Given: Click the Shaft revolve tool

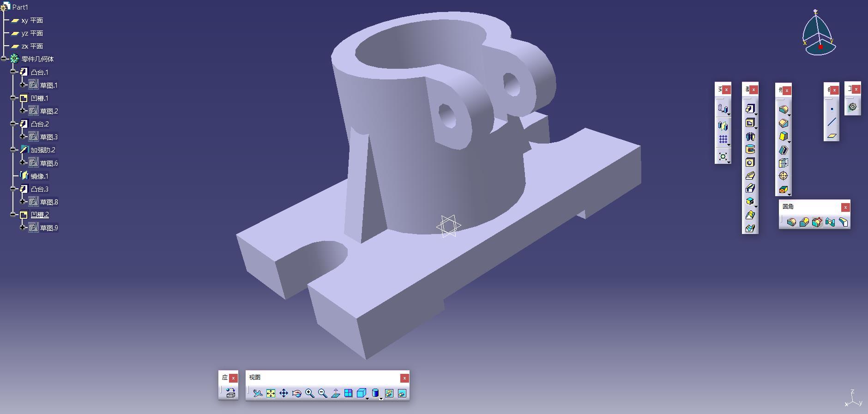Looking at the screenshot, I should [x=750, y=137].
